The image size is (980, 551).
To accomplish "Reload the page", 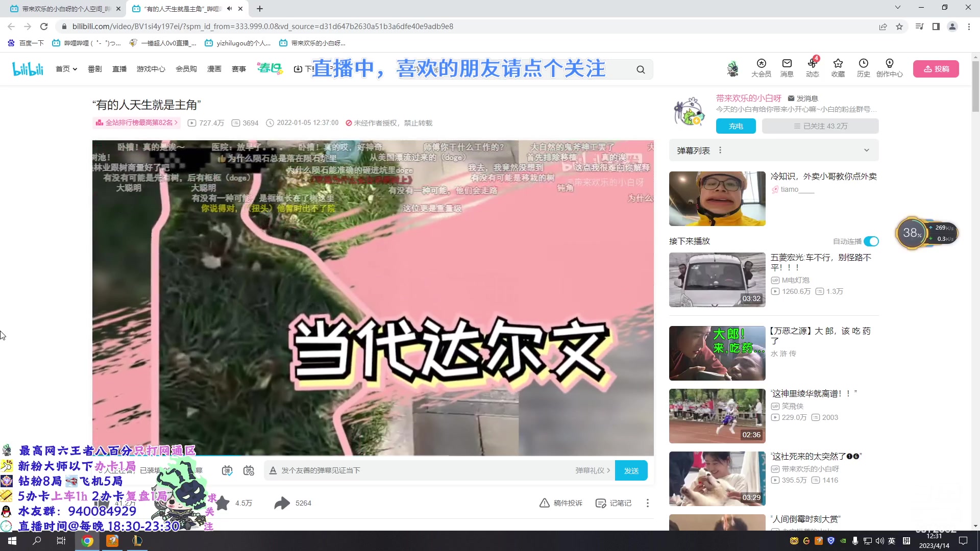I will 44,27.
